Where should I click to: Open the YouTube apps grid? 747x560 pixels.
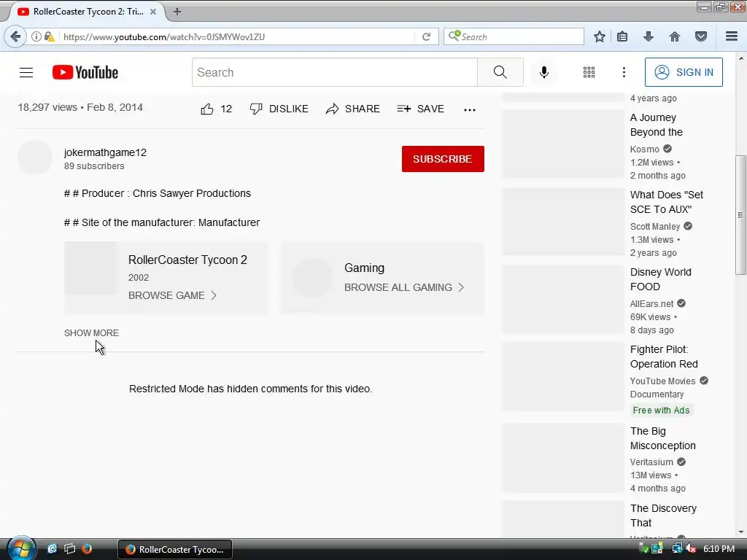click(589, 72)
